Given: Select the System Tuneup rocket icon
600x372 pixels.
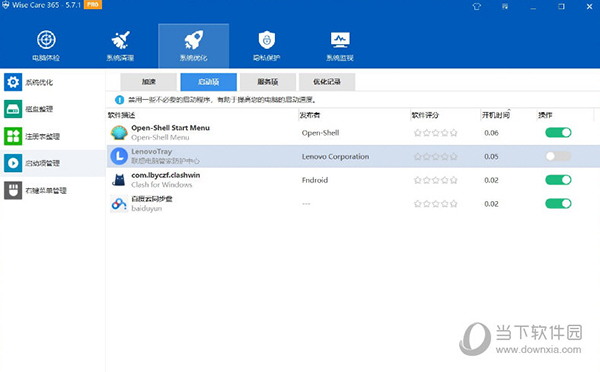Looking at the screenshot, I should click(x=194, y=40).
